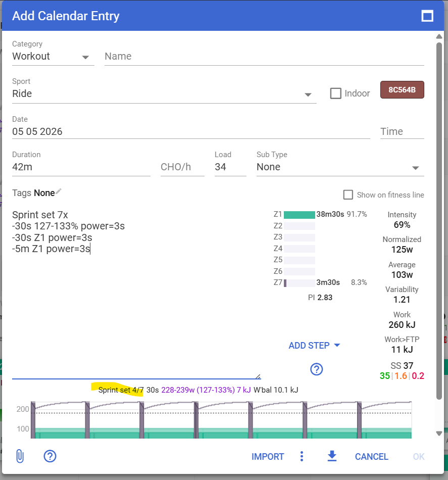Click the scrollbar down arrow
This screenshot has height=480, width=448.
click(439, 434)
